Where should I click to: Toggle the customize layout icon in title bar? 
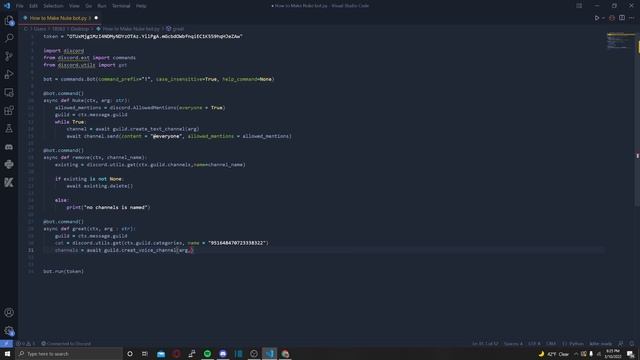click(x=579, y=6)
